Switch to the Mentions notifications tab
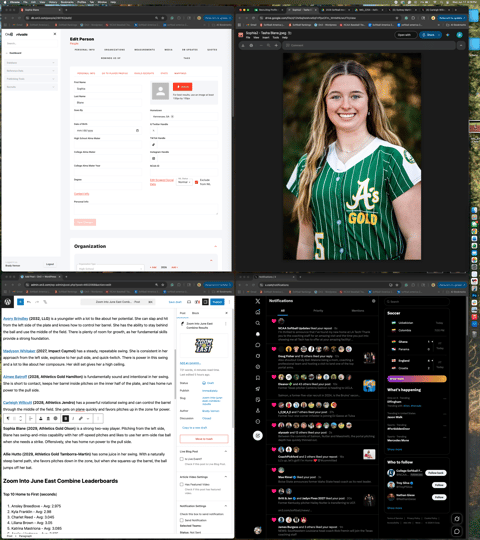The width and height of the screenshot is (480, 540). [x=357, y=311]
